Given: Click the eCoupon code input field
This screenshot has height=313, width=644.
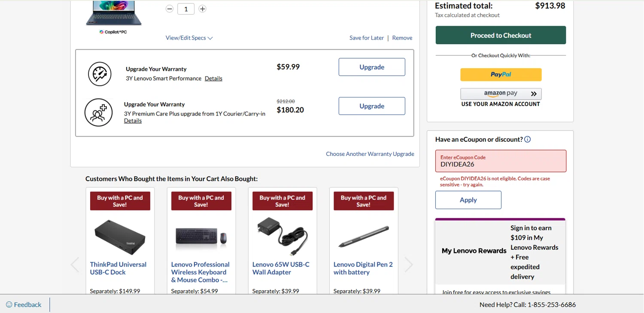Looking at the screenshot, I should click(501, 164).
